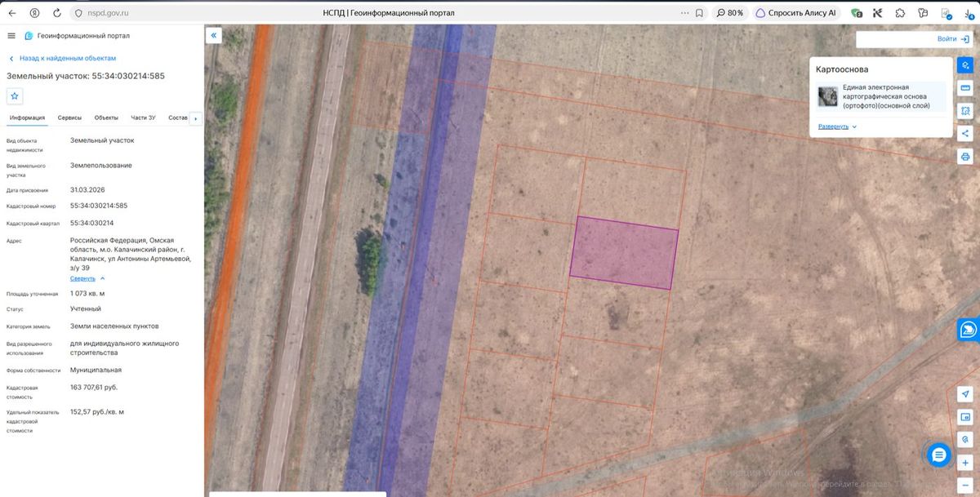Screen dimensions: 980x497
Task: Select the Информация tab
Action: [x=28, y=118]
